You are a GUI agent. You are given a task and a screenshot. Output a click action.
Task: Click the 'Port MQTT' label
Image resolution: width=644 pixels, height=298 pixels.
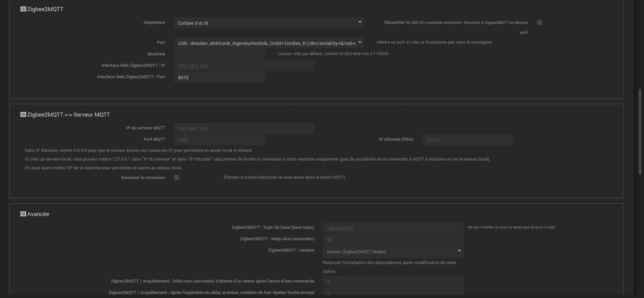click(154, 139)
